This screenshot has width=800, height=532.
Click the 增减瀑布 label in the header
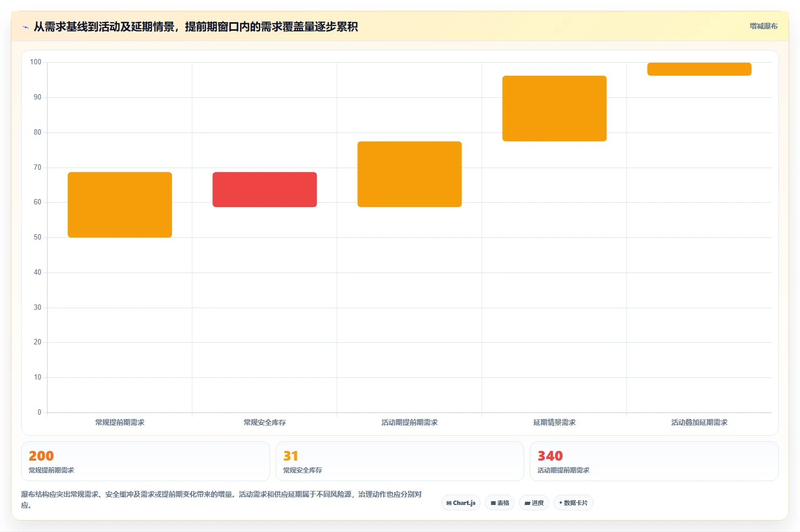click(x=763, y=26)
